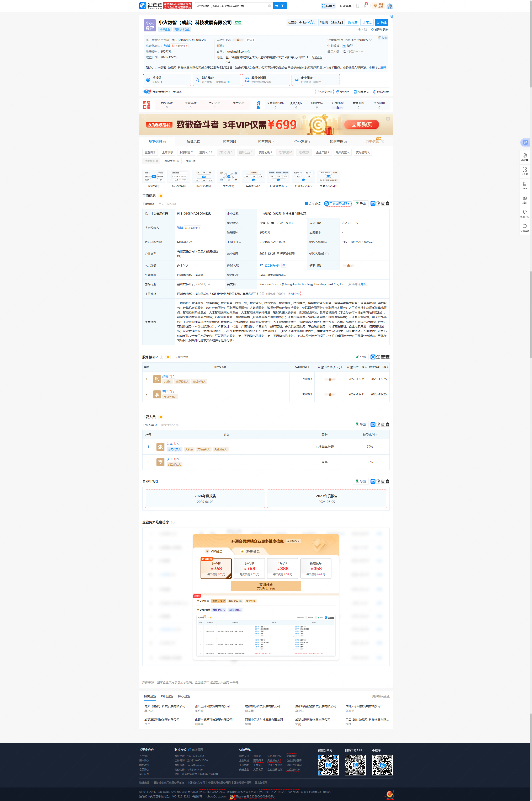
Task: Expand the company 简介 with 展开
Action: coord(383,68)
